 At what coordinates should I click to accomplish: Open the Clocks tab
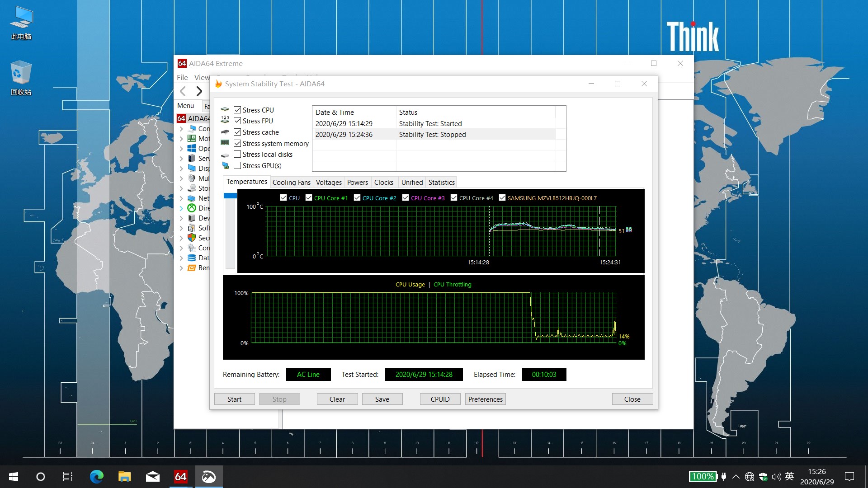384,182
